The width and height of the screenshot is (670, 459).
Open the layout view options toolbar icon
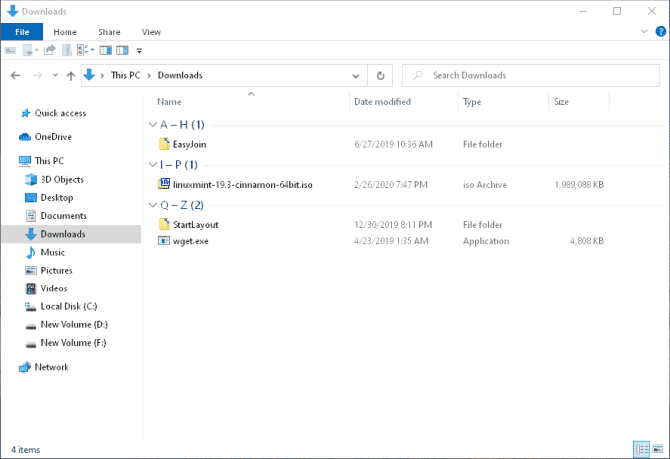point(85,50)
